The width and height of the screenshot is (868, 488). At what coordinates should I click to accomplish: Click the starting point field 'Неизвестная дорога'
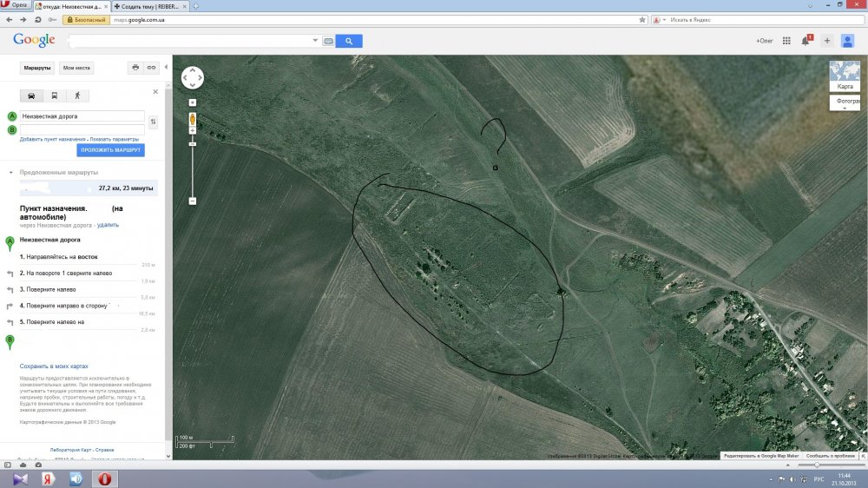pos(82,116)
